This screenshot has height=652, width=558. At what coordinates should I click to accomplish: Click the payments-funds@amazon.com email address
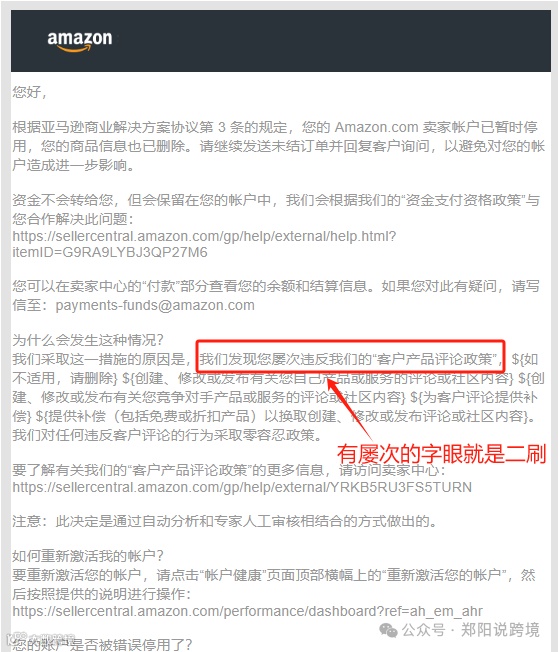(155, 305)
